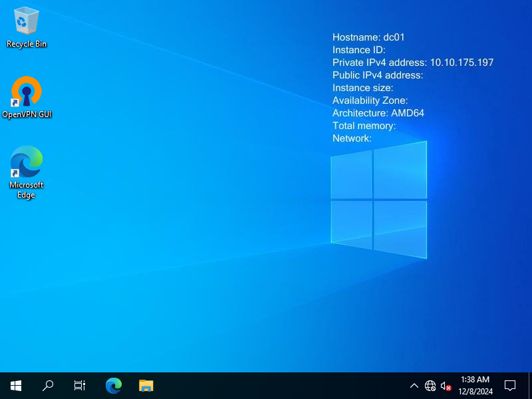Image resolution: width=532 pixels, height=399 pixels.
Task: Open taskbar search magnifier
Action: coord(48,386)
